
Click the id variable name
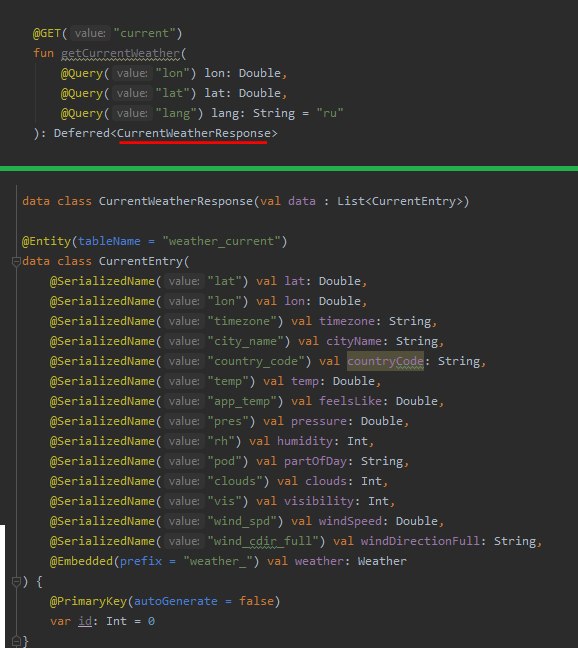85,622
